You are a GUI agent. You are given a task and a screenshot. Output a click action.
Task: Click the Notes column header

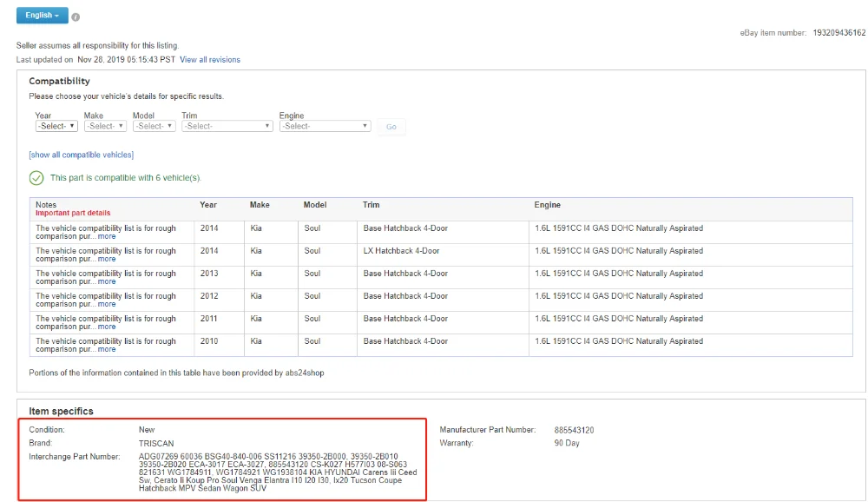coord(46,204)
